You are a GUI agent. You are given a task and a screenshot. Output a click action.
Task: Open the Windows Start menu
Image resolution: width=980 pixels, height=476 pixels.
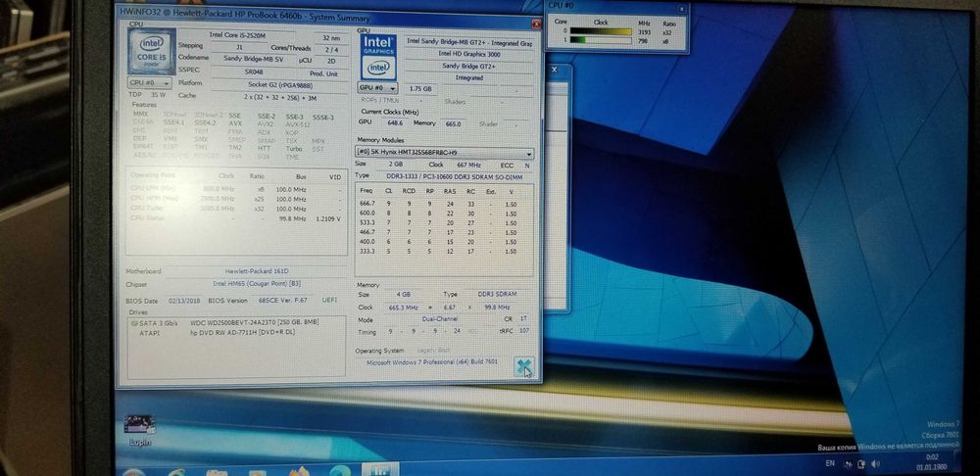[133, 472]
